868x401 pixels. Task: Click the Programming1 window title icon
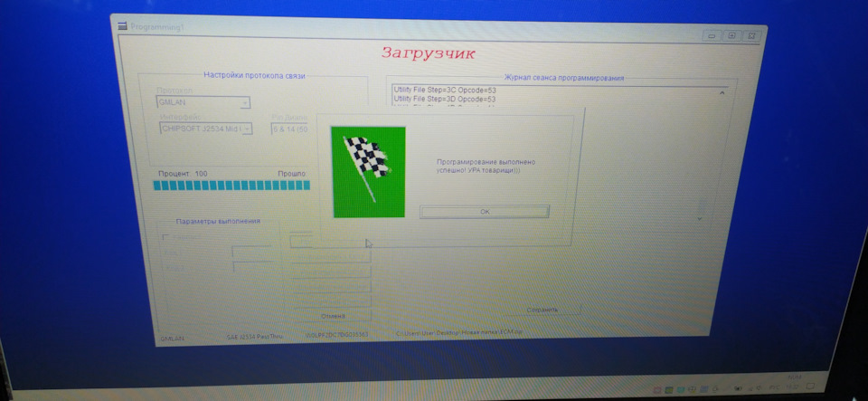122,26
